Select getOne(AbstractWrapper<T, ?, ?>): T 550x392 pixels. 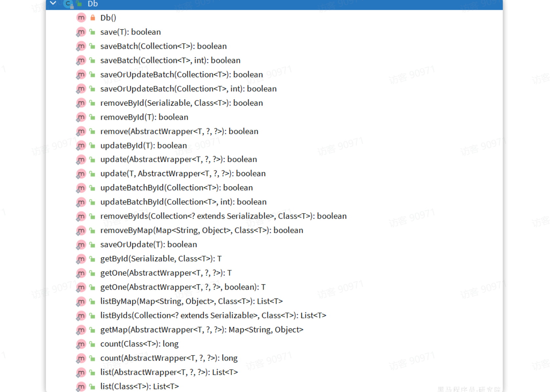coord(166,273)
